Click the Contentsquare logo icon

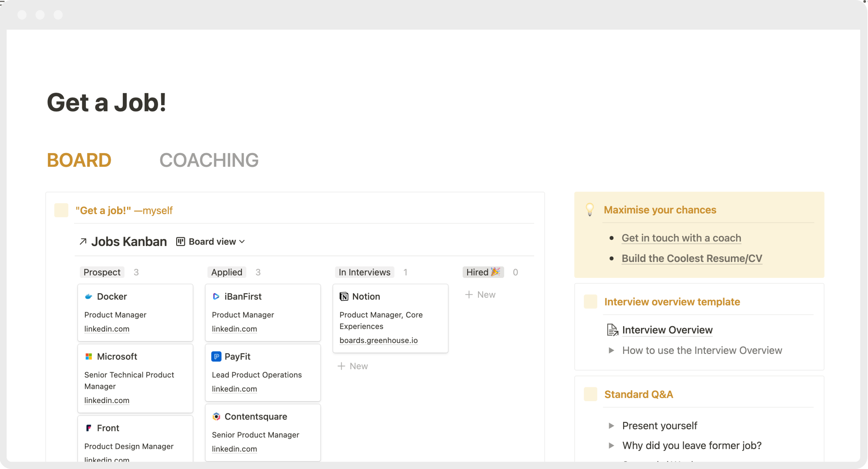[216, 416]
